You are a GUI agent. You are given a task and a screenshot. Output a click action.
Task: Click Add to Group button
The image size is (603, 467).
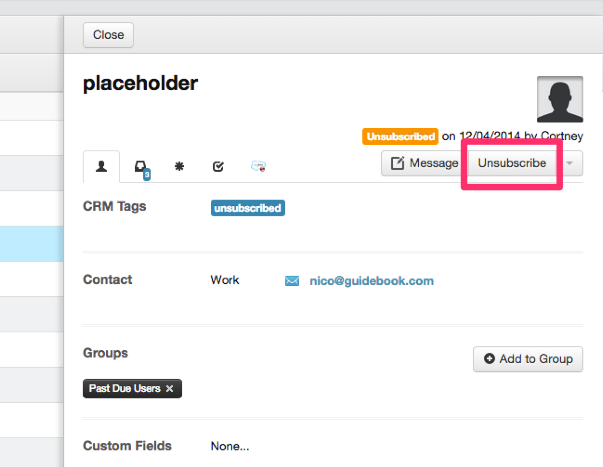[527, 358]
